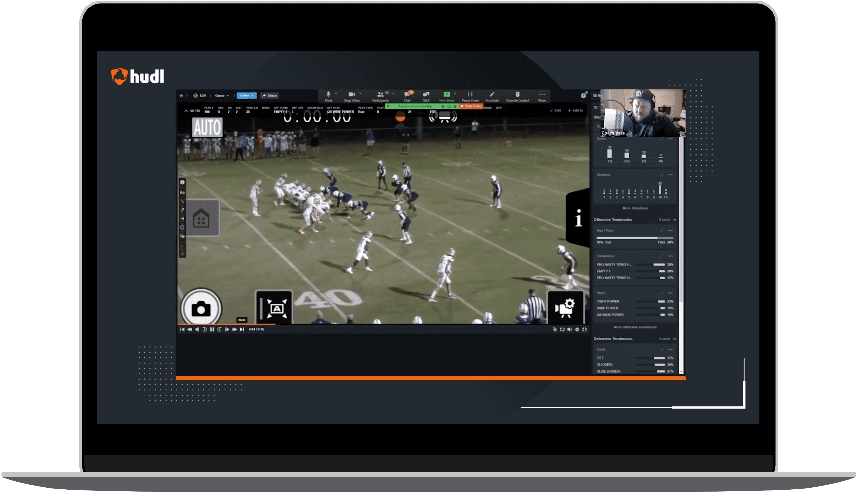Select the line drawing tool
Screen dimensions: 868x492
[x=182, y=201]
